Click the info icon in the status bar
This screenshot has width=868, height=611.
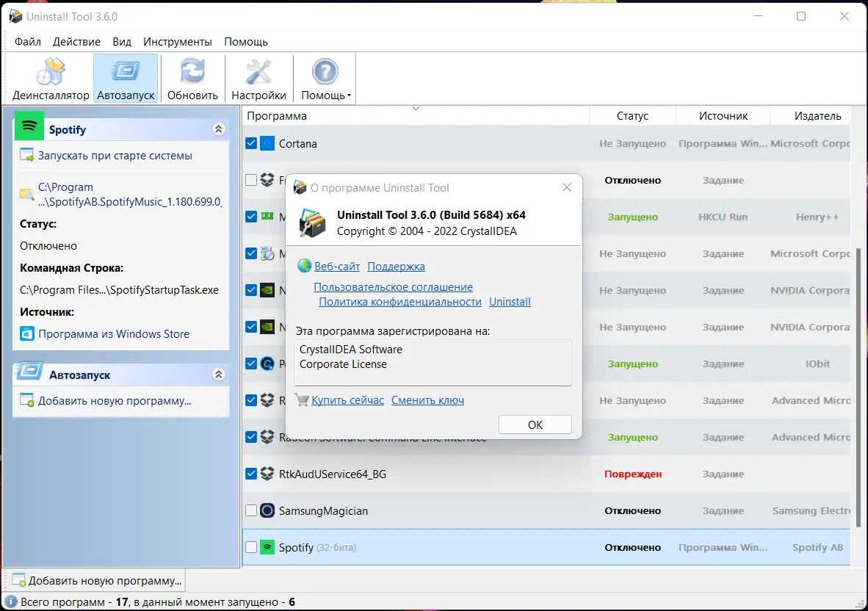(x=10, y=601)
